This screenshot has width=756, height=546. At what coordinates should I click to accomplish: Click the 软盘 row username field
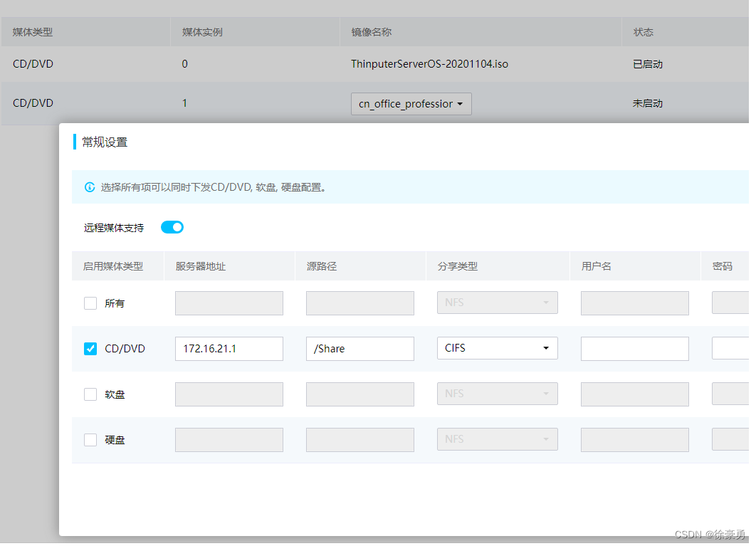[x=634, y=394]
